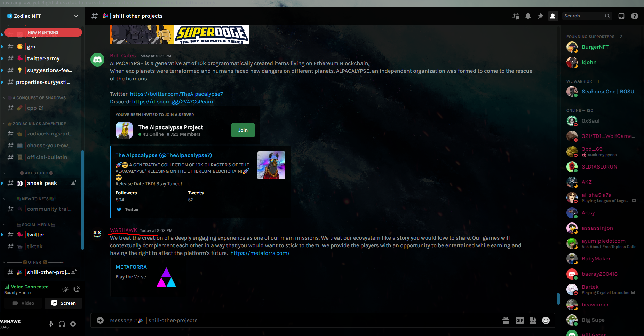Disconnect from voice call
Viewport: 644px width, 336px height.
point(77,289)
